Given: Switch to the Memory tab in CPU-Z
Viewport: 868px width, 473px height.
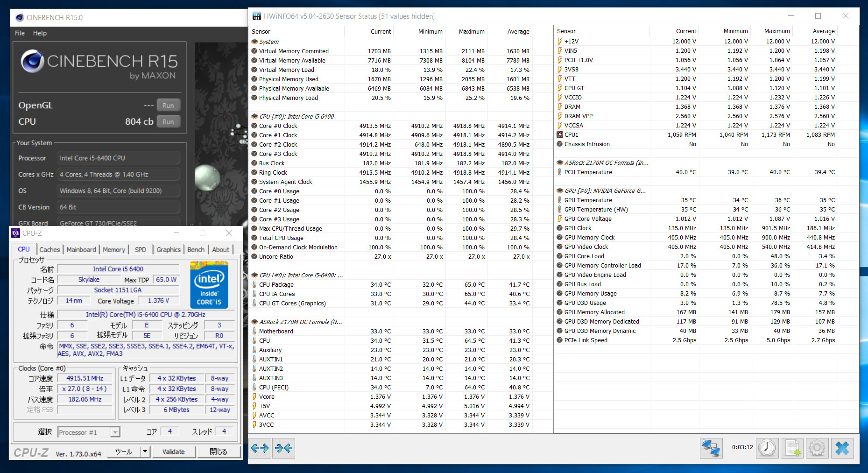Looking at the screenshot, I should (114, 250).
